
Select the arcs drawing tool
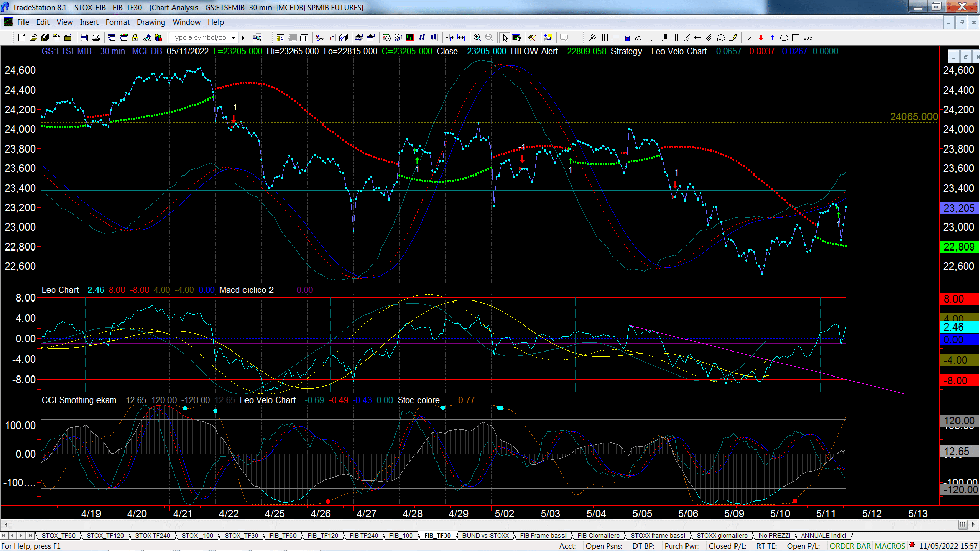(721, 37)
